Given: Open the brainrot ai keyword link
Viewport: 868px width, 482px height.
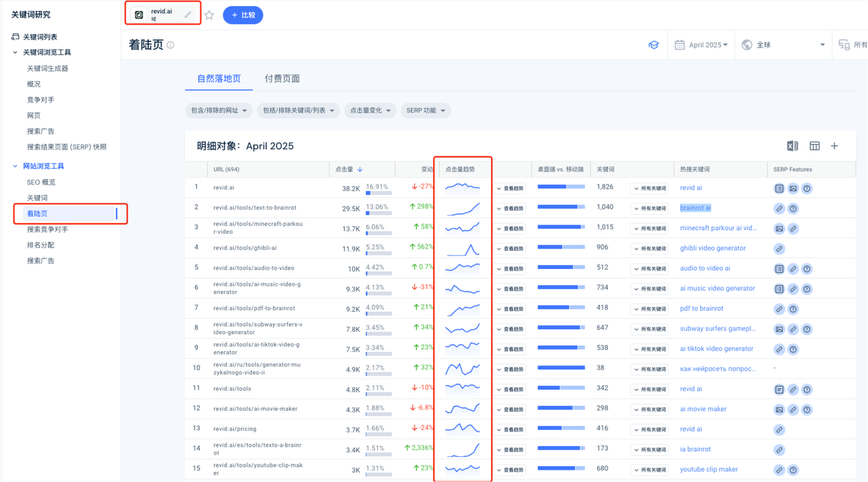Looking at the screenshot, I should (x=696, y=208).
